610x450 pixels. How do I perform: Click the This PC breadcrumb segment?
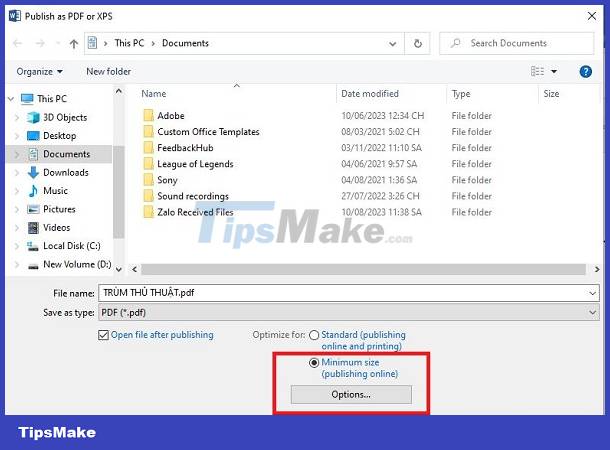[129, 43]
